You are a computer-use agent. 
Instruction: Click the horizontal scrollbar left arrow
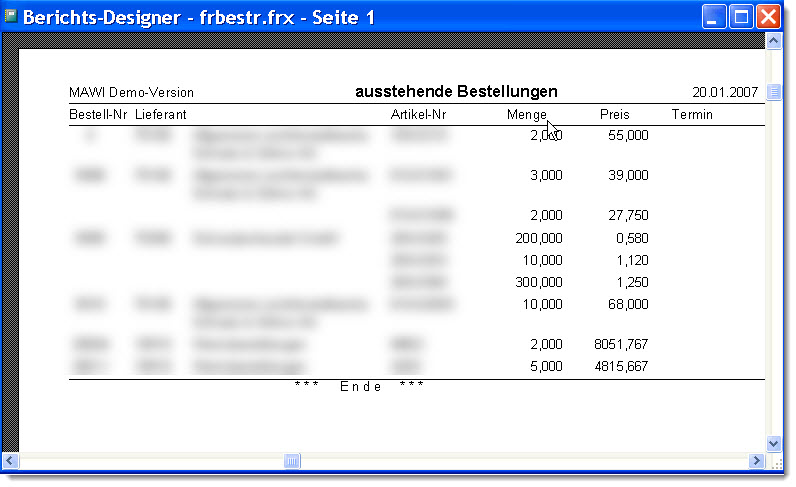coord(11,460)
